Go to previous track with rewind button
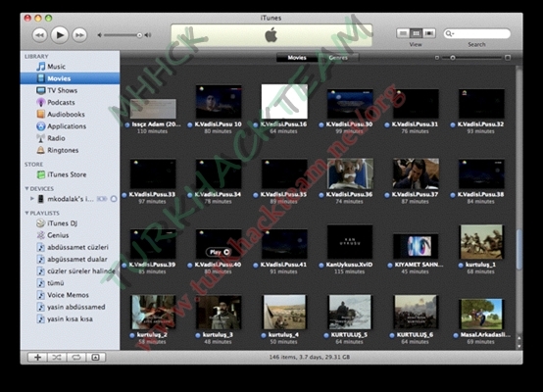Viewport: 543px width, 392px height. coord(40,35)
